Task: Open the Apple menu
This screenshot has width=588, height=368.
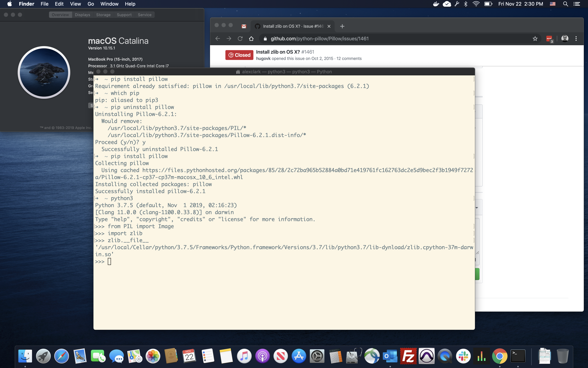Action: [x=9, y=4]
